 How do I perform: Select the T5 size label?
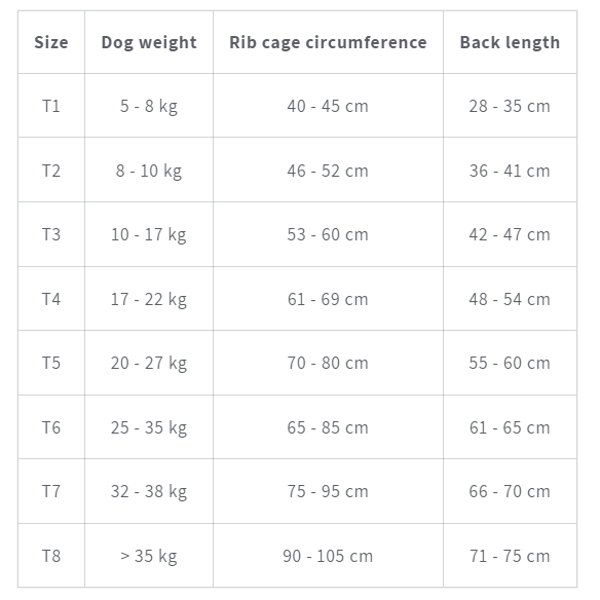[51, 363]
